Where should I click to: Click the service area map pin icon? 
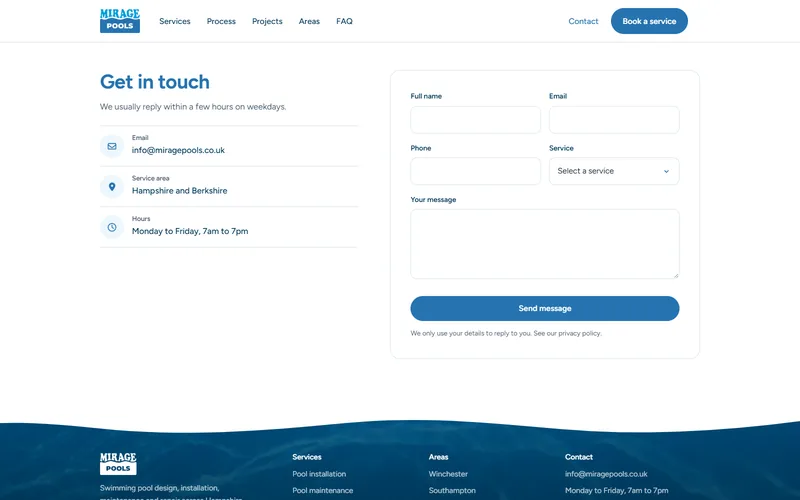[112, 187]
